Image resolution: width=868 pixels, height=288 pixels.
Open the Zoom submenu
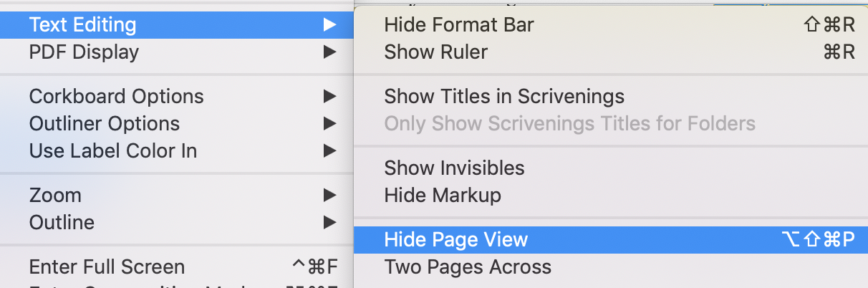pyautogui.click(x=177, y=196)
